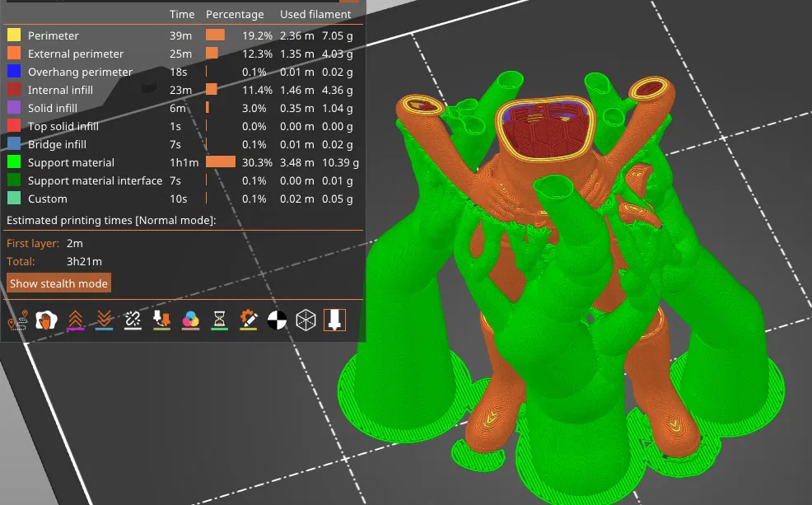
Task: Toggle Custom G-codes gear-pencil icon
Action: click(x=249, y=320)
